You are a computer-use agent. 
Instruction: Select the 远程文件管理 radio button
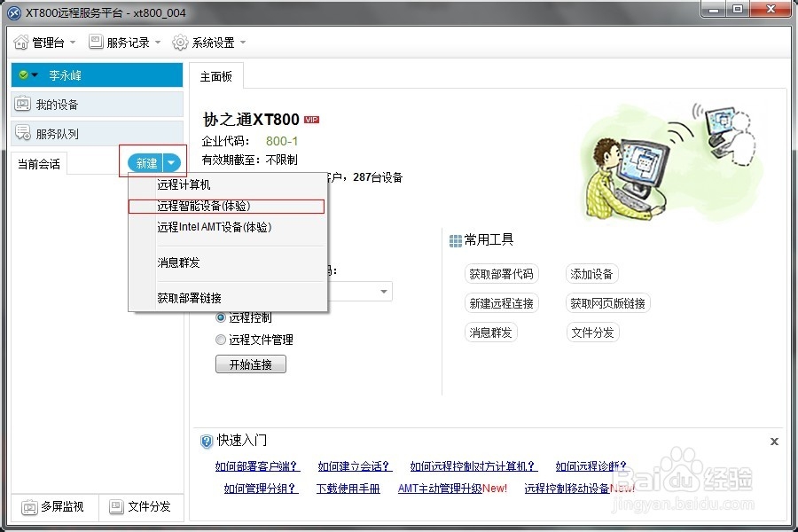click(221, 340)
